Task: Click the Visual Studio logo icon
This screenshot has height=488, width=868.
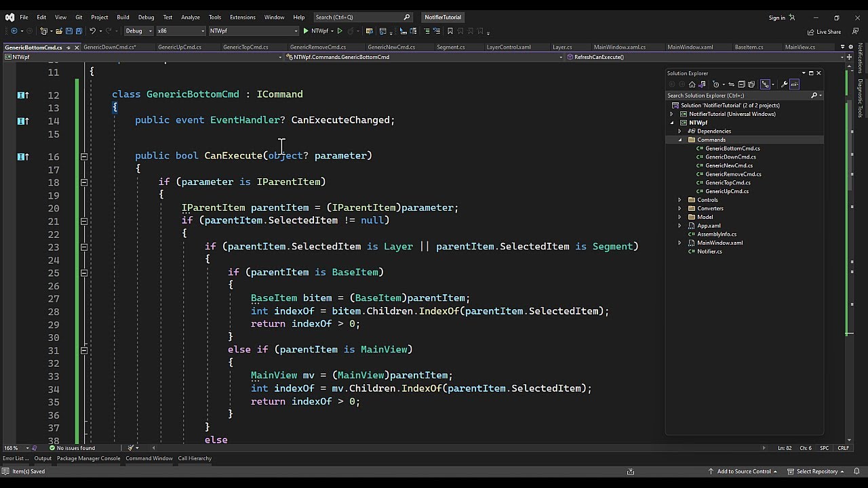Action: 8,17
